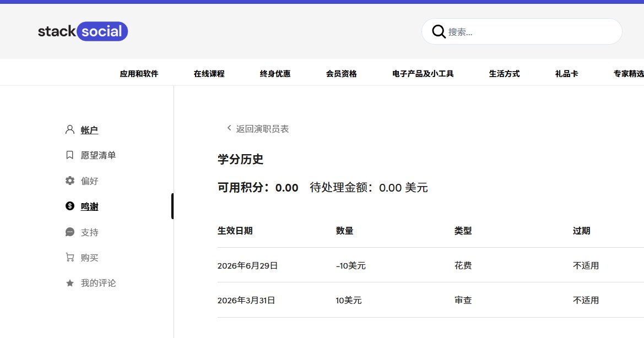This screenshot has width=644, height=338.
Task: Open the 专家精选 menu
Action: point(629,74)
